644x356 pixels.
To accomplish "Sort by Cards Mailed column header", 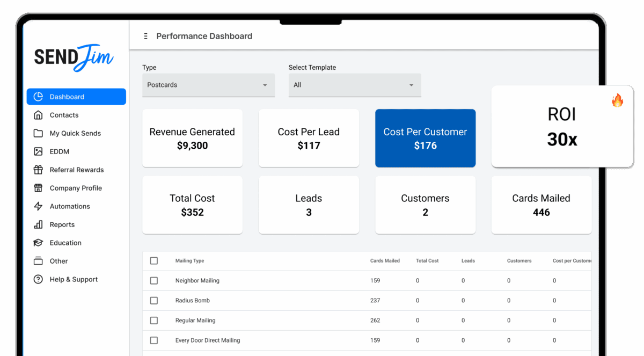I will 385,261.
